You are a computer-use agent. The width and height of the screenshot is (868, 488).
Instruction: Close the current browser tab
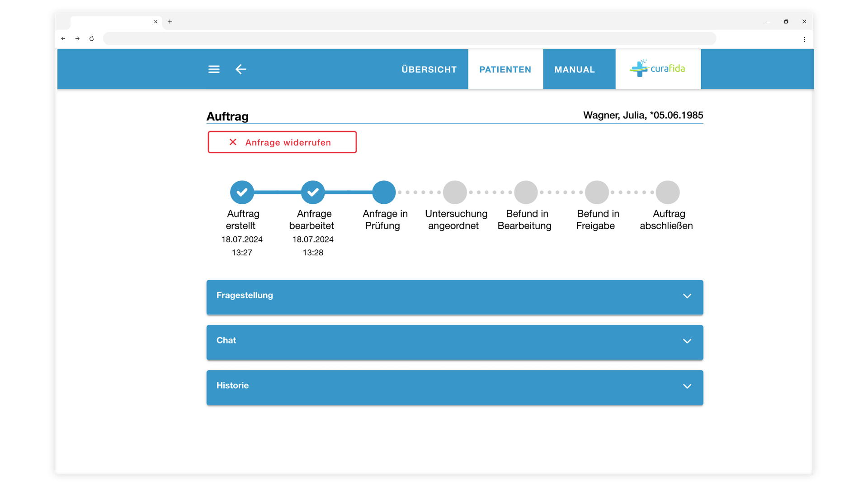pos(156,22)
